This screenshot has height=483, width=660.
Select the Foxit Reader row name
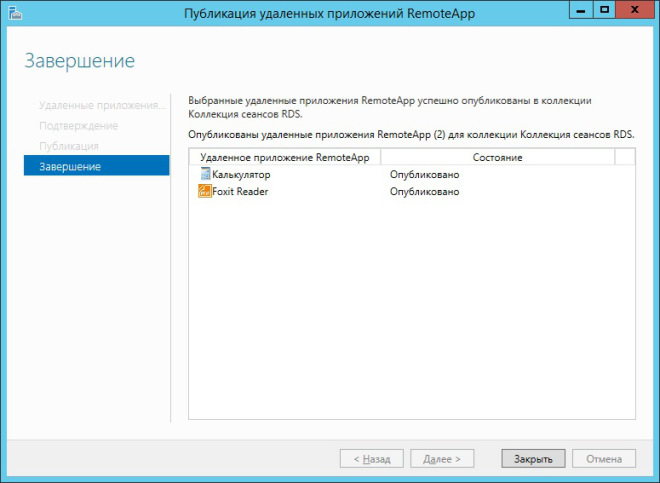coord(240,192)
